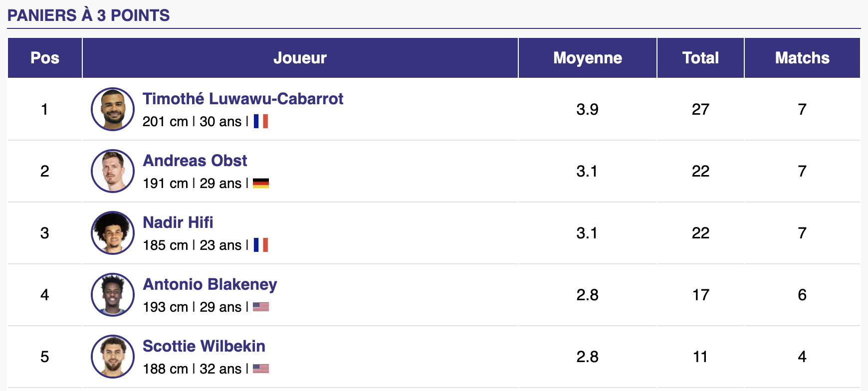Click the Joueur column header
Image resolution: width=868 pixels, height=391 pixels.
[x=300, y=58]
